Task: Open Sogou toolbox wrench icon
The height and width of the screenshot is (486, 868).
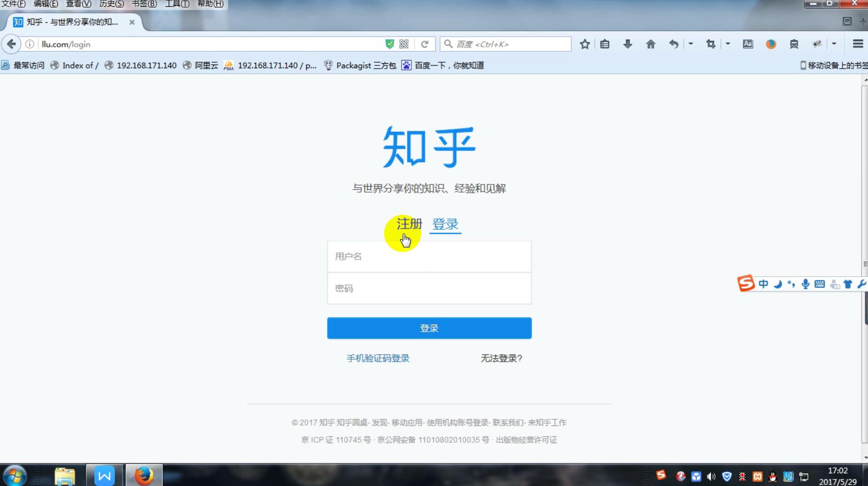Action: (862, 284)
